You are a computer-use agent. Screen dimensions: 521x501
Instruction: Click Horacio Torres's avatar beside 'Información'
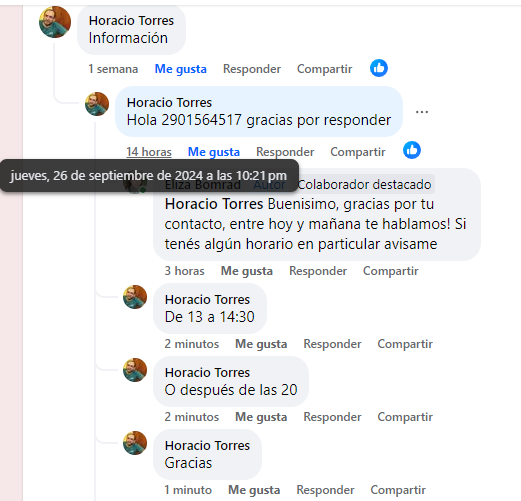pos(55,22)
